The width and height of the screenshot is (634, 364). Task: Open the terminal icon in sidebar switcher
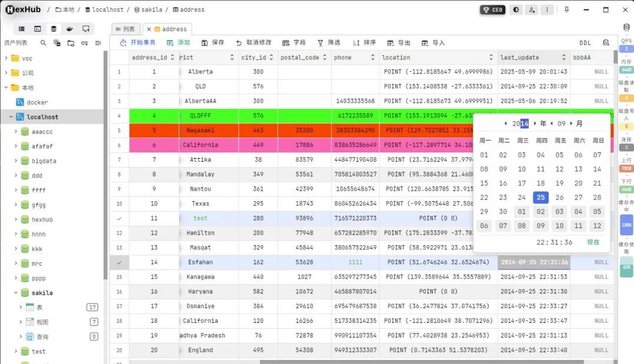(x=38, y=29)
